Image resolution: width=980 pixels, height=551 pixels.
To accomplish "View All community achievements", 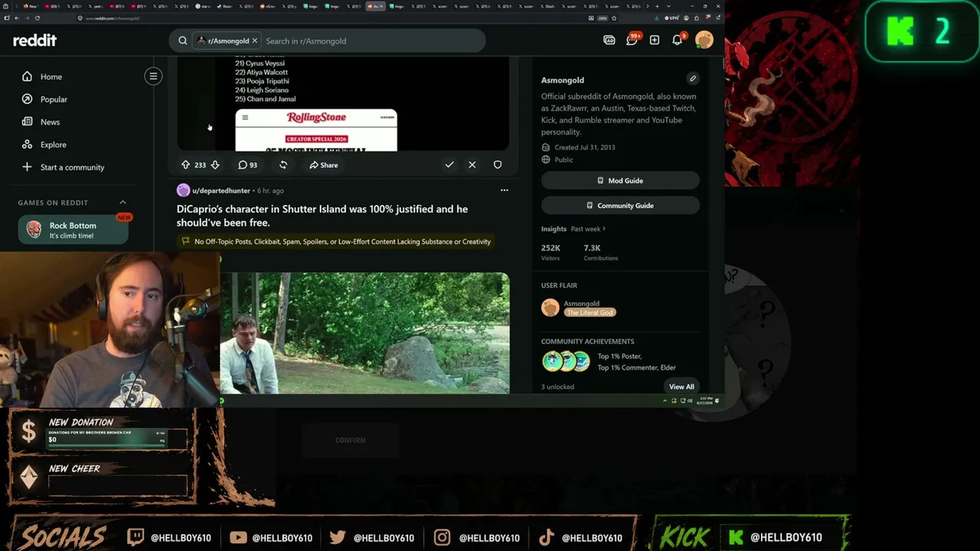I will (x=681, y=386).
